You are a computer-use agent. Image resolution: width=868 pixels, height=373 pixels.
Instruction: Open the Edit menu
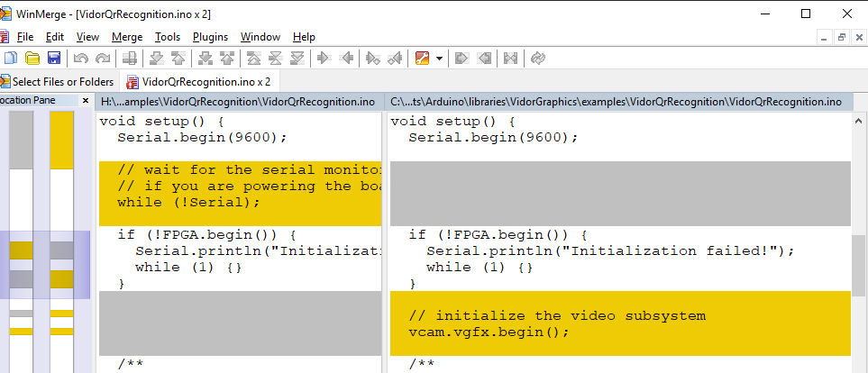click(x=55, y=37)
